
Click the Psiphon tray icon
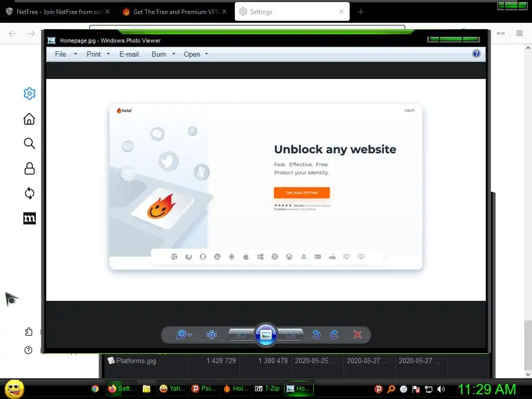378,389
